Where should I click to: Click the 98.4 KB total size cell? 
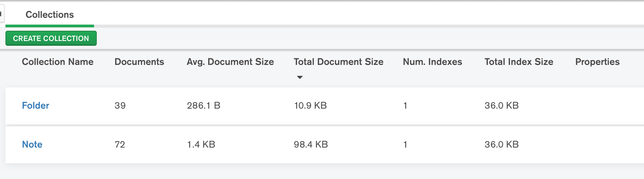click(311, 144)
